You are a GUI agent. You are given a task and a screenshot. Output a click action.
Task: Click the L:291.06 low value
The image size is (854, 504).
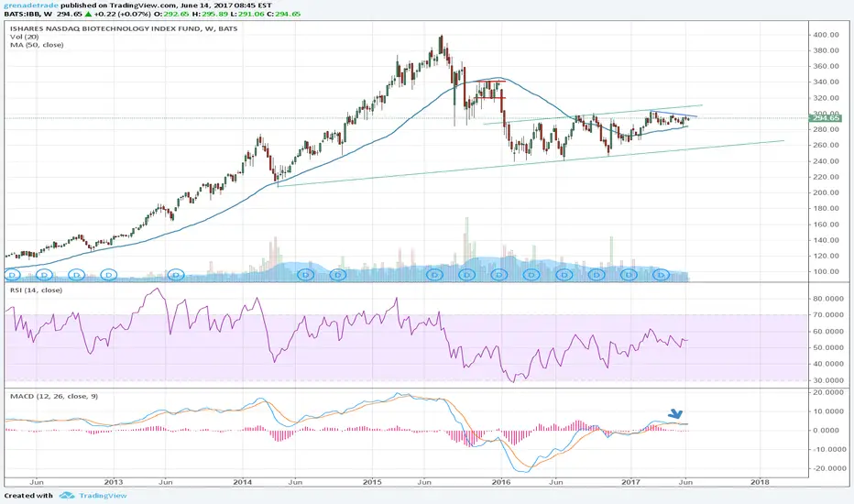(246, 14)
